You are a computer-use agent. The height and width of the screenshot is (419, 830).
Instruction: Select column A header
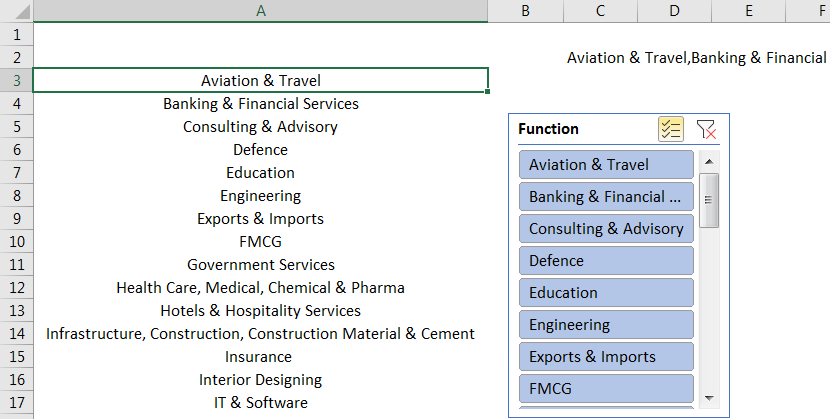[261, 10]
